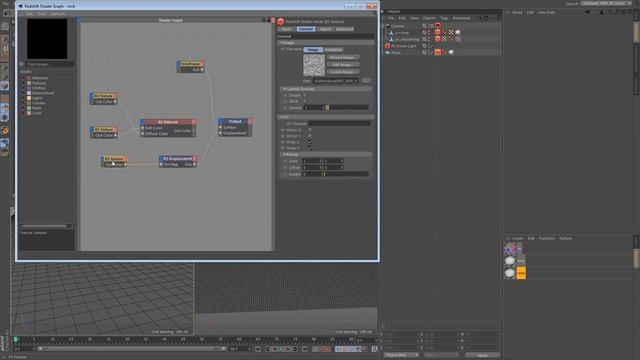Toggle Gamma Override Enable checkbox
The height and width of the screenshot is (360, 640).
click(304, 95)
